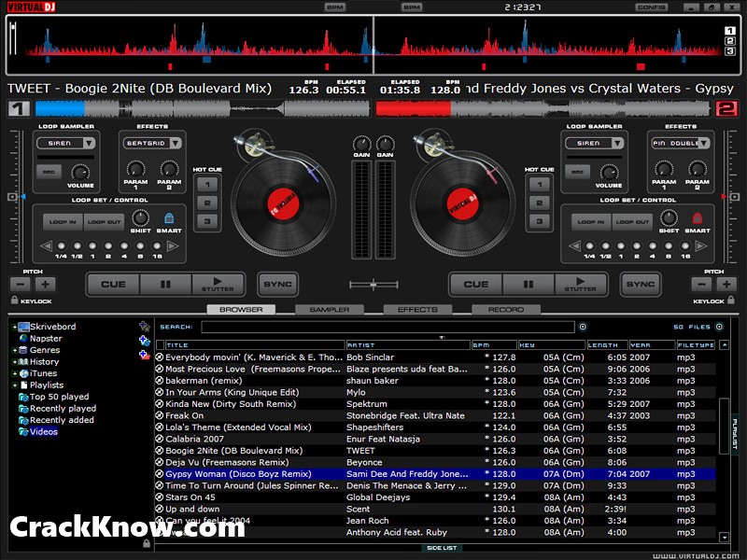747x560 pixels.
Task: Trigger hot cue 1 on deck 1
Action: 207,184
